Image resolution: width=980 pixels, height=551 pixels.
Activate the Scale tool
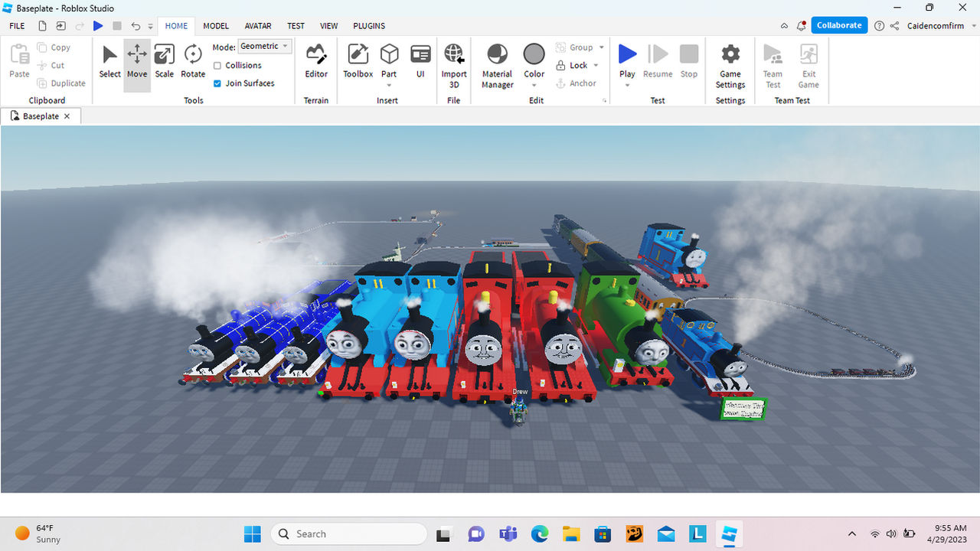click(165, 61)
